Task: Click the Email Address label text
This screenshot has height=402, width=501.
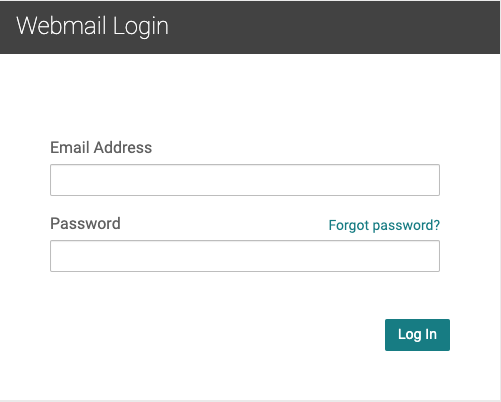Action: point(101,147)
